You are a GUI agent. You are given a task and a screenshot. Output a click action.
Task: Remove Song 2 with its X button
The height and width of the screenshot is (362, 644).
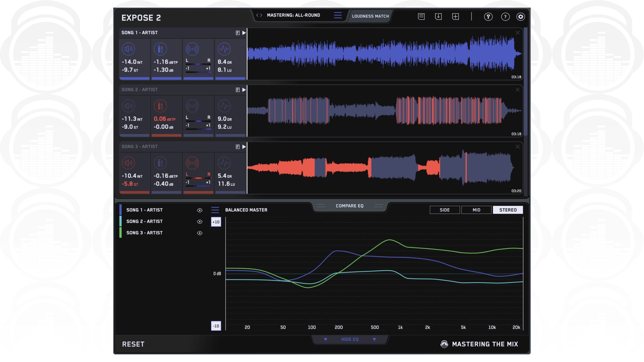[x=517, y=90]
